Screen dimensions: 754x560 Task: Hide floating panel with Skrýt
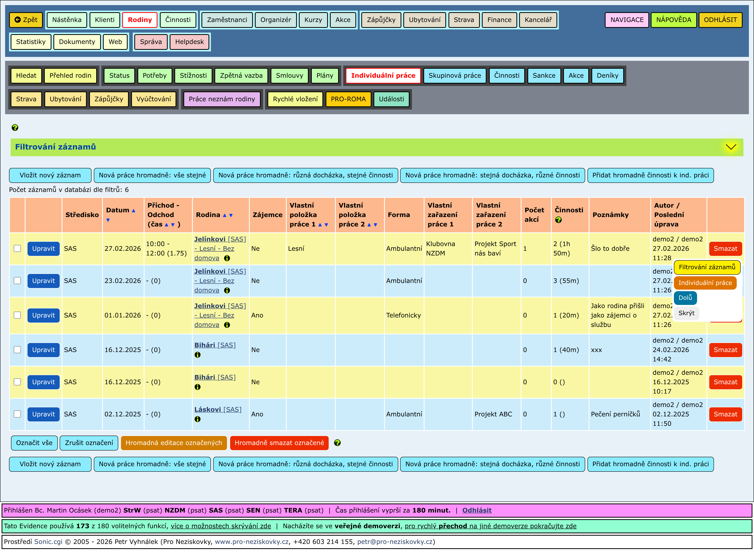(686, 313)
